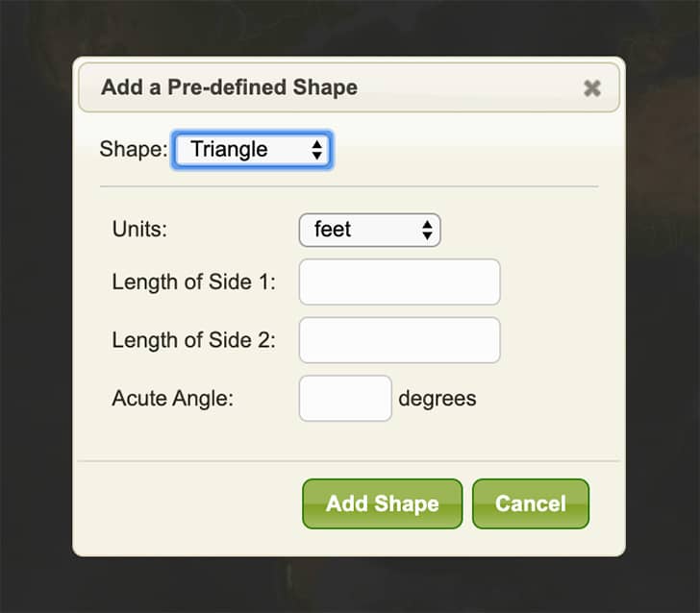This screenshot has width=700, height=613.
Task: Click the up-down arrows in Units selector
Action: 427,231
